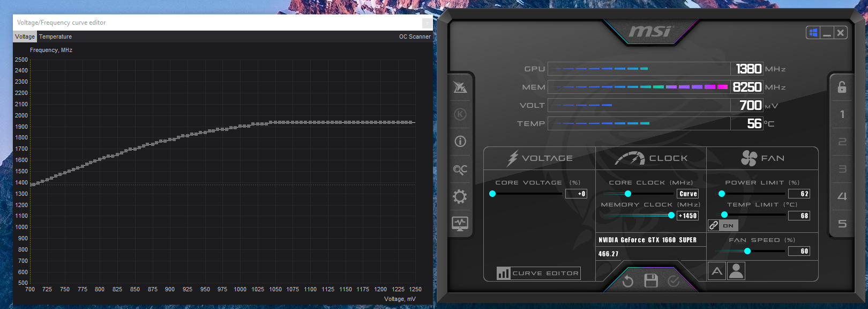Image resolution: width=868 pixels, height=309 pixels.
Task: Adjust the Power Limit slider handle
Action: point(722,194)
